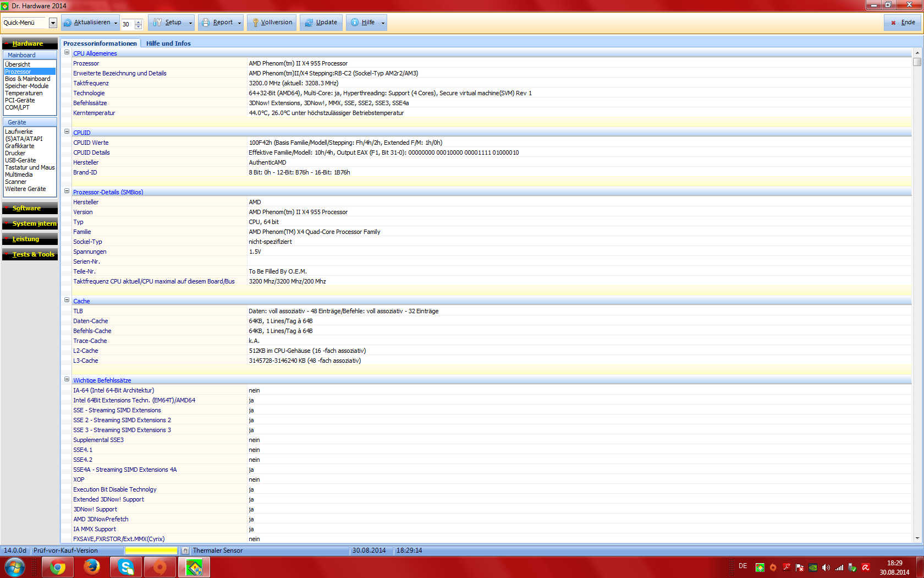This screenshot has height=578, width=924.
Task: Open the Quick-Menü dropdown arrow
Action: tap(53, 23)
